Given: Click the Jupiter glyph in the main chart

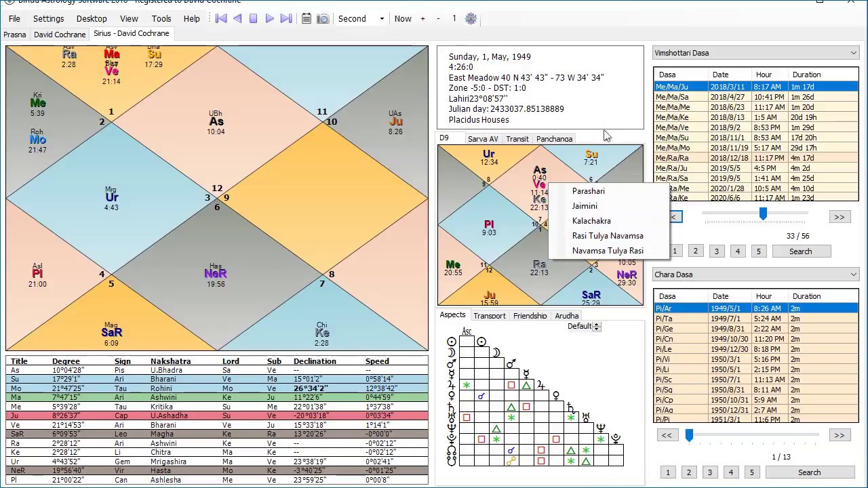Looking at the screenshot, I should [x=395, y=122].
